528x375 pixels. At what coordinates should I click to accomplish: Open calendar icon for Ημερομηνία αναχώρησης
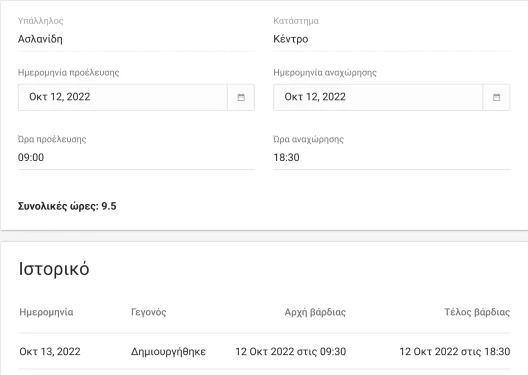click(496, 97)
